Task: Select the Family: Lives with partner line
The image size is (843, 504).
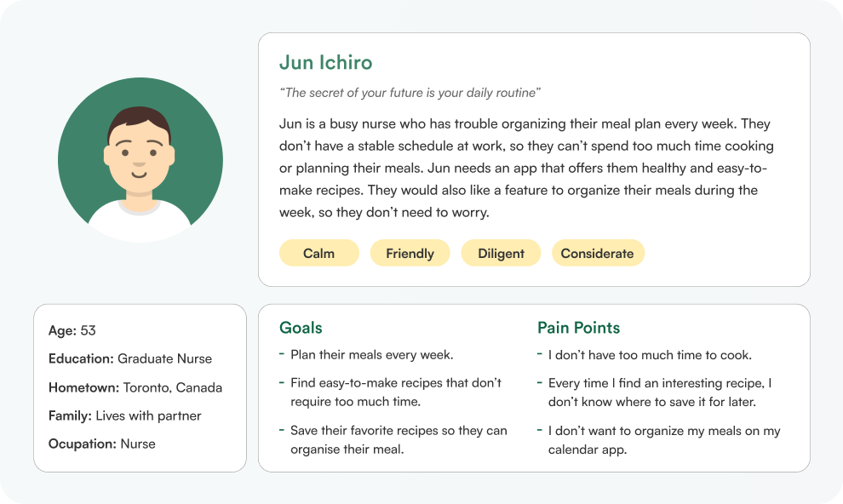Action: (124, 415)
